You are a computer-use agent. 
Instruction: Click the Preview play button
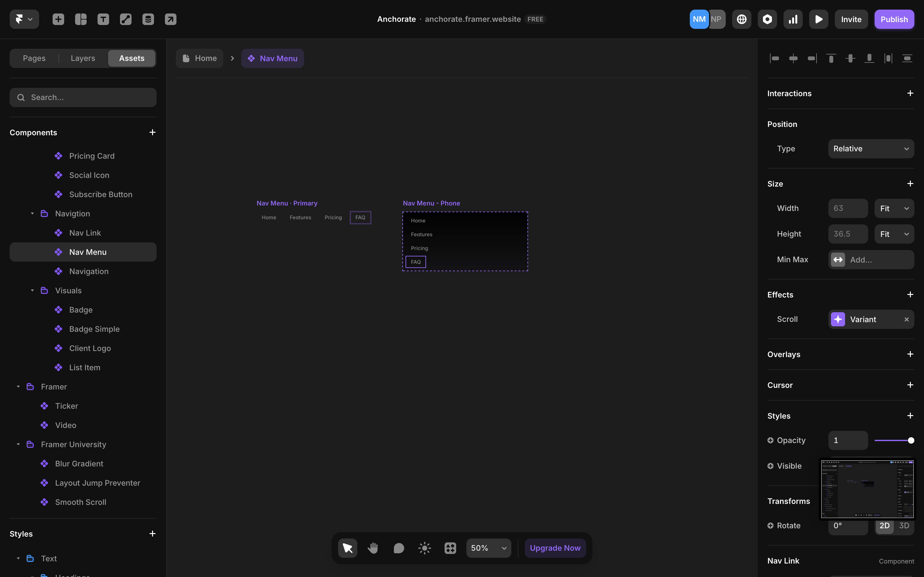pos(819,19)
